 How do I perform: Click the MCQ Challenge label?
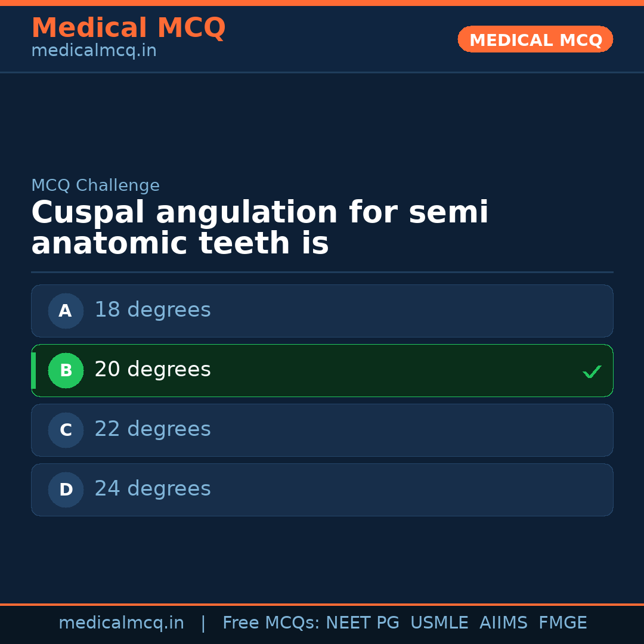(95, 185)
